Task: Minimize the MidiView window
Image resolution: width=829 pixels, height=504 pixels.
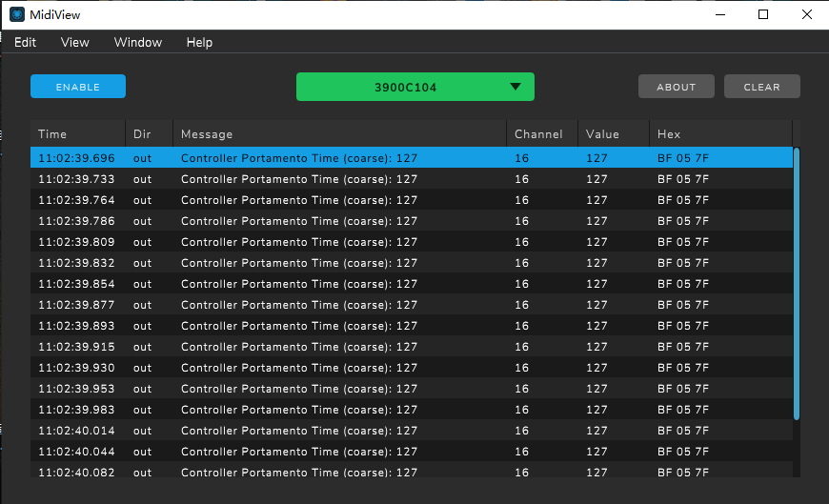Action: [x=719, y=14]
